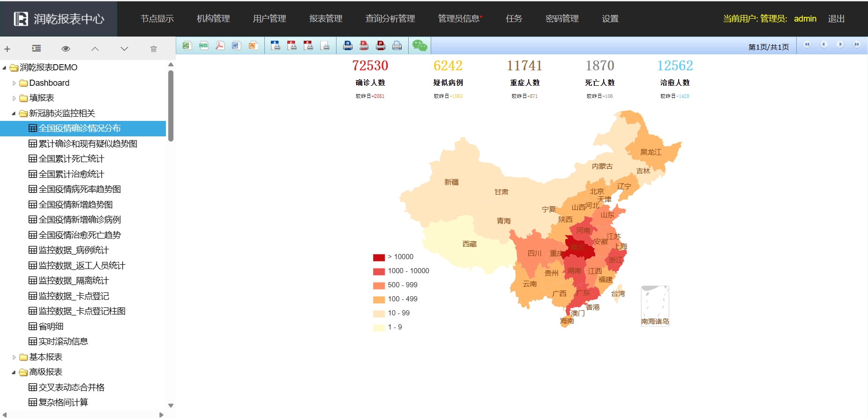Viewport: 868px width, 418px height.
Task: Click blue A print preview icon
Action: (x=276, y=45)
